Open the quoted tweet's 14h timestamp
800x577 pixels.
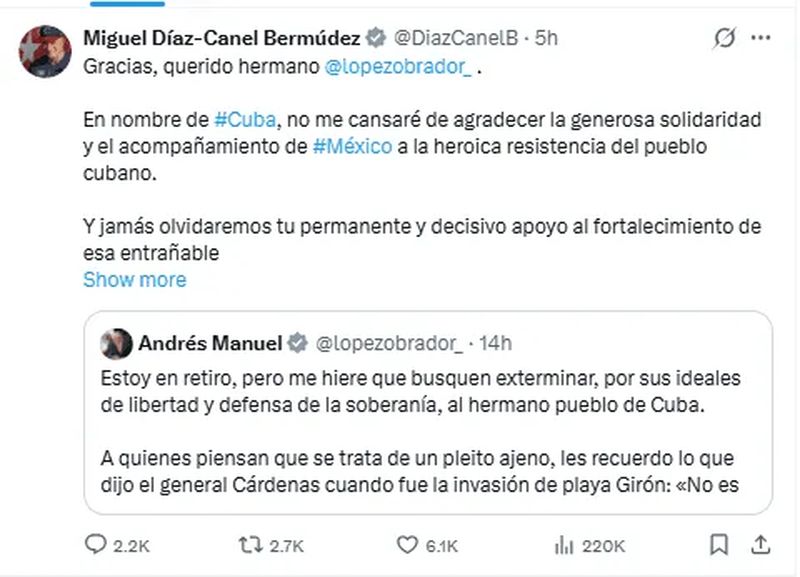click(495, 343)
